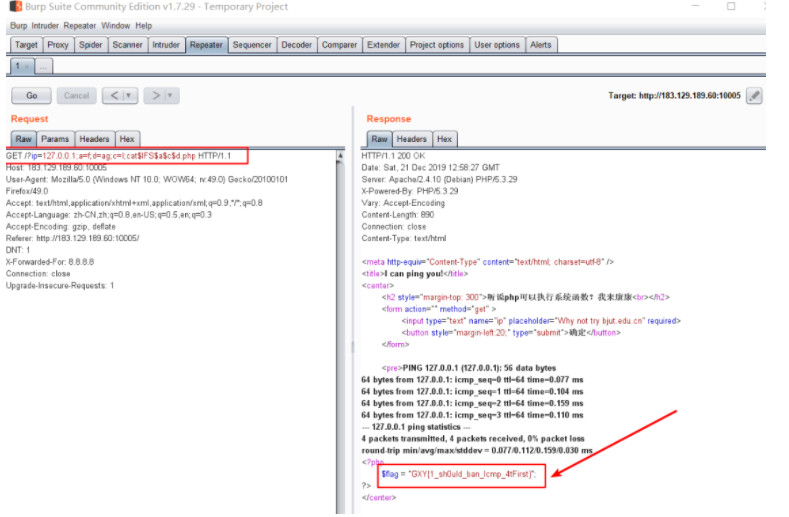Switch to the Intruder tool tab

tap(166, 45)
